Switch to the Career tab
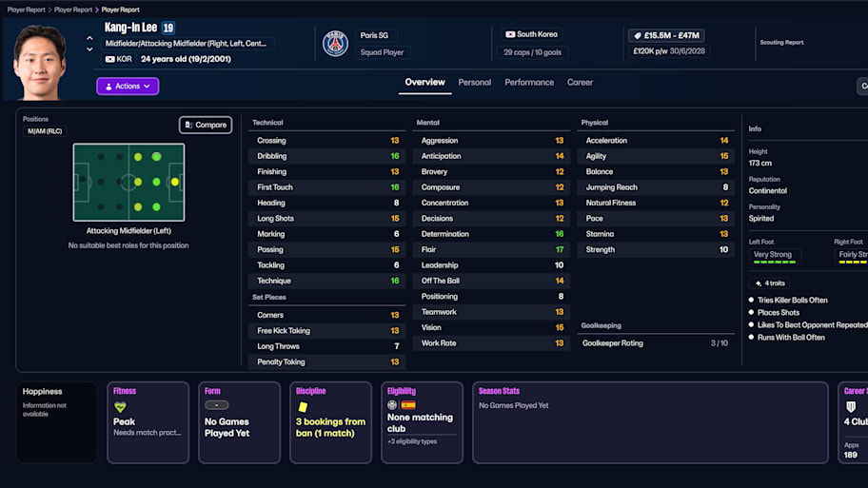Screen dimensions: 868x488 [x=580, y=83]
